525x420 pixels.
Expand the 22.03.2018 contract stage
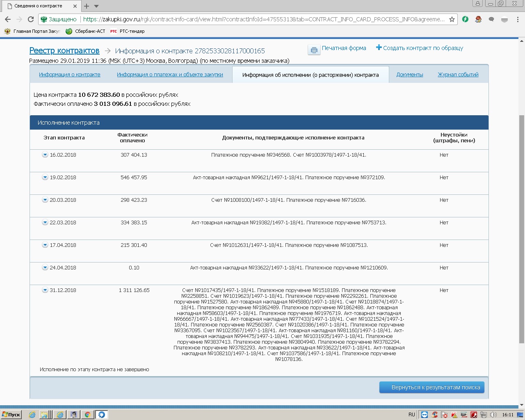coord(45,223)
